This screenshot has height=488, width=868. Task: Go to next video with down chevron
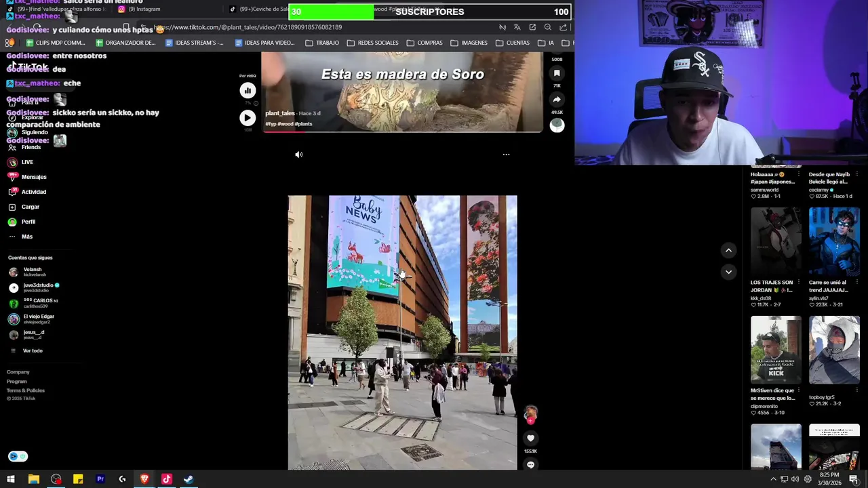tap(728, 272)
